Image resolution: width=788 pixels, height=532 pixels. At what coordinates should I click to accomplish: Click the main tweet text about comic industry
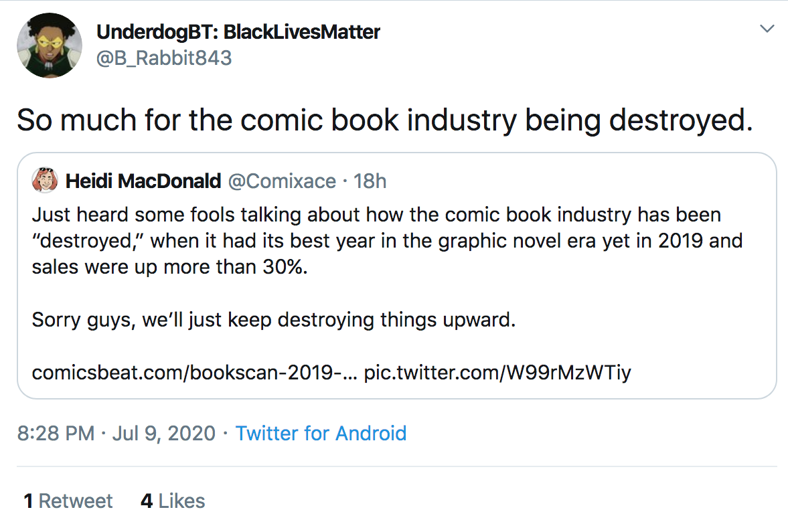point(385,120)
